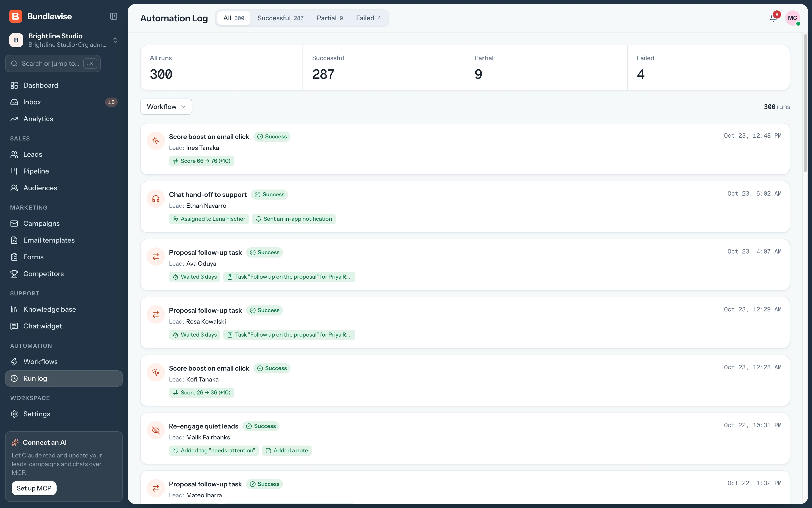Open Inbox in the sidebar
The image size is (812, 508).
64,102
